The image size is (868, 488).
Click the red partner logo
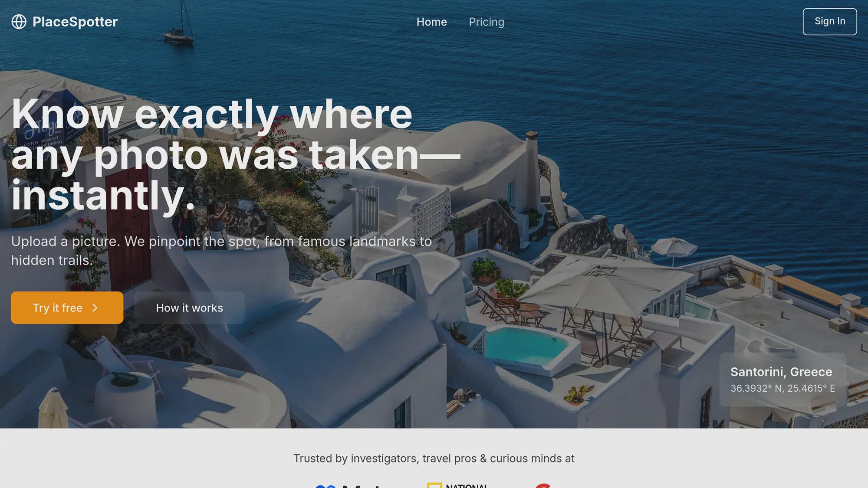tap(542, 485)
